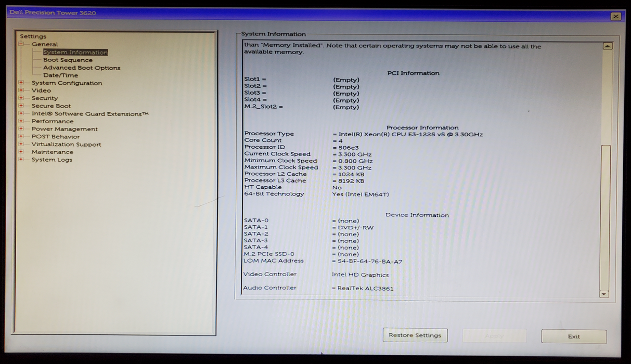Open the Date/Time item
The image size is (631, 364).
(x=60, y=75)
